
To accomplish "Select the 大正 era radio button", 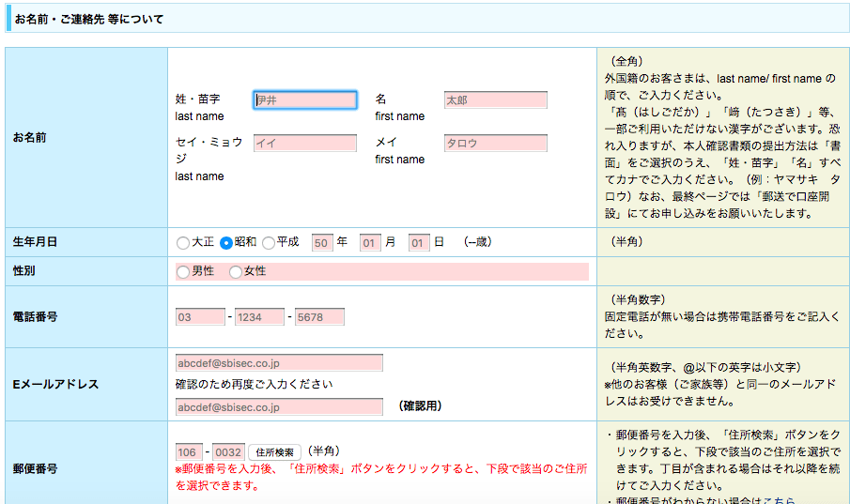I will coord(183,243).
